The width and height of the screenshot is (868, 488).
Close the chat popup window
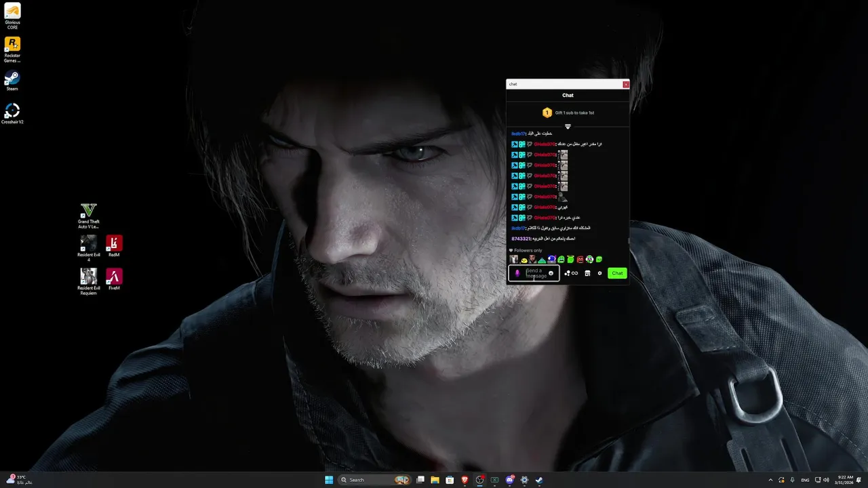pyautogui.click(x=626, y=84)
